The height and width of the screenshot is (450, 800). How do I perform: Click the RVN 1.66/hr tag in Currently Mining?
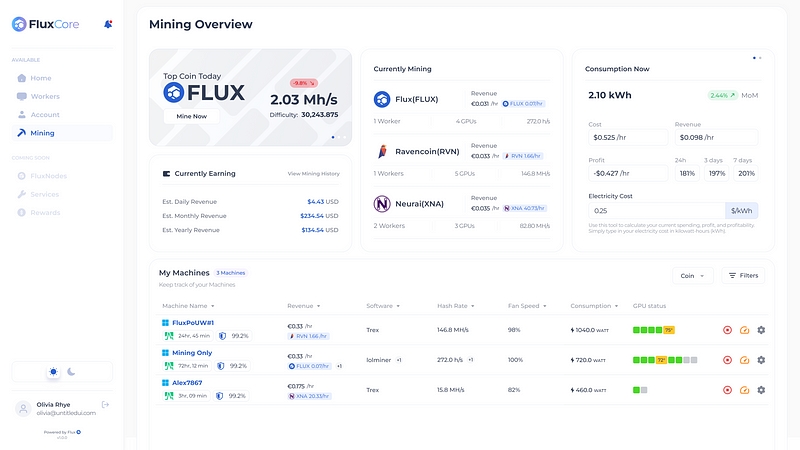523,156
